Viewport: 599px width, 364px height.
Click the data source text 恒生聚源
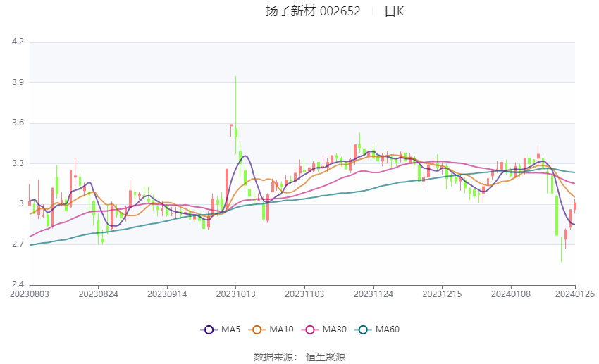pyautogui.click(x=326, y=357)
